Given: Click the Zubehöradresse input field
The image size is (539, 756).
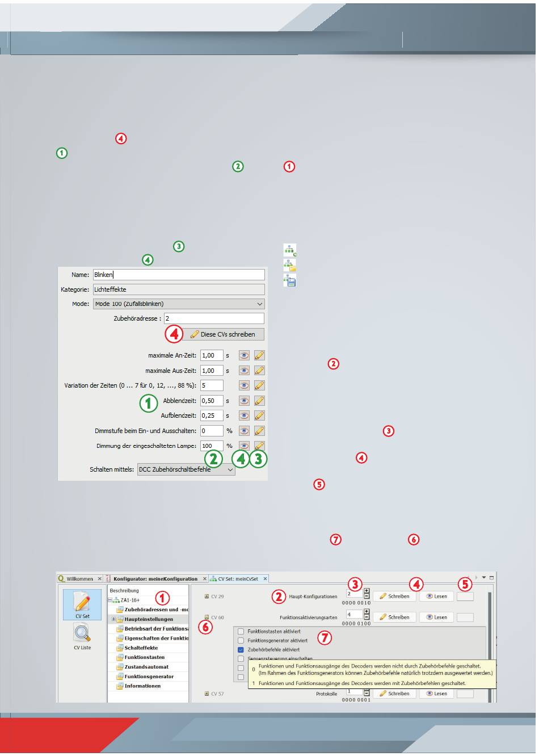Looking at the screenshot, I should tap(214, 318).
